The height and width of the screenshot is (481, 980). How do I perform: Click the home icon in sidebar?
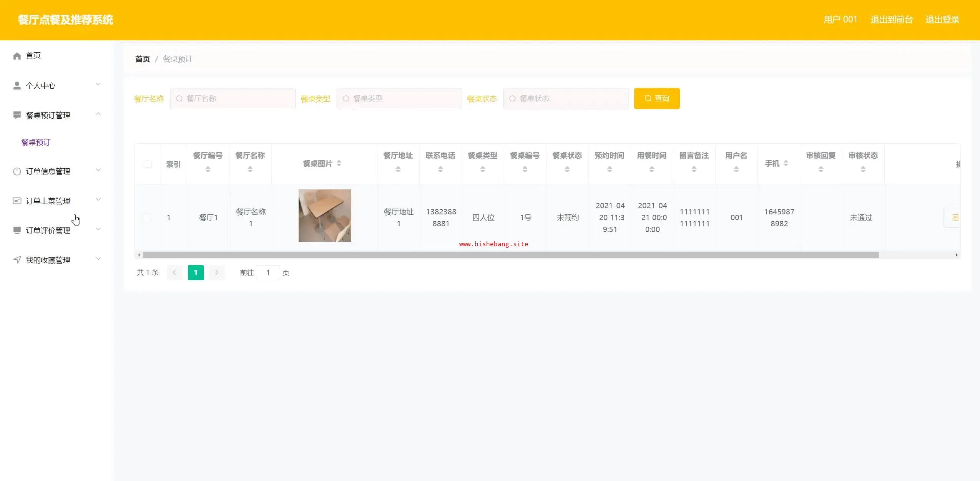(17, 56)
